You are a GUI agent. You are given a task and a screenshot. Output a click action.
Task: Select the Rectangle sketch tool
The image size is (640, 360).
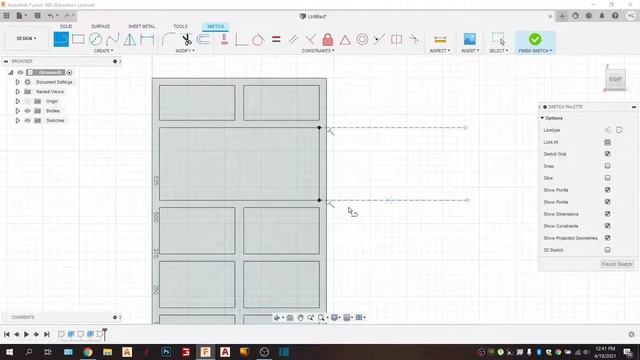[x=78, y=40]
